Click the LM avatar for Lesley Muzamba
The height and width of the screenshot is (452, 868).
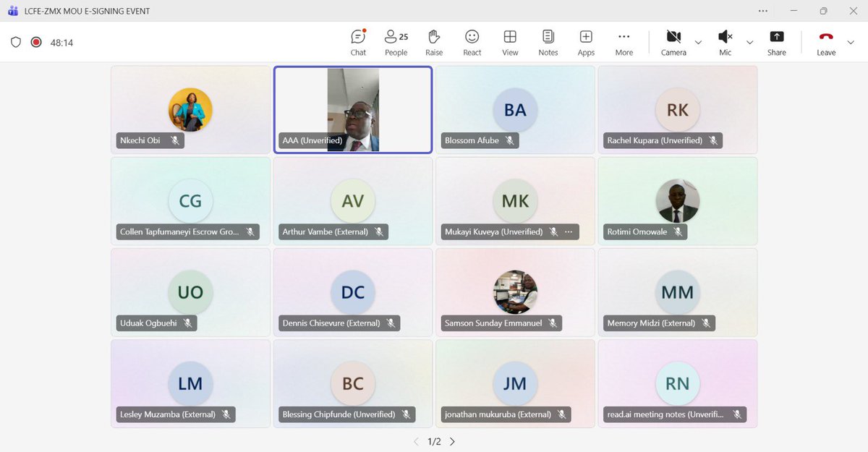click(190, 383)
